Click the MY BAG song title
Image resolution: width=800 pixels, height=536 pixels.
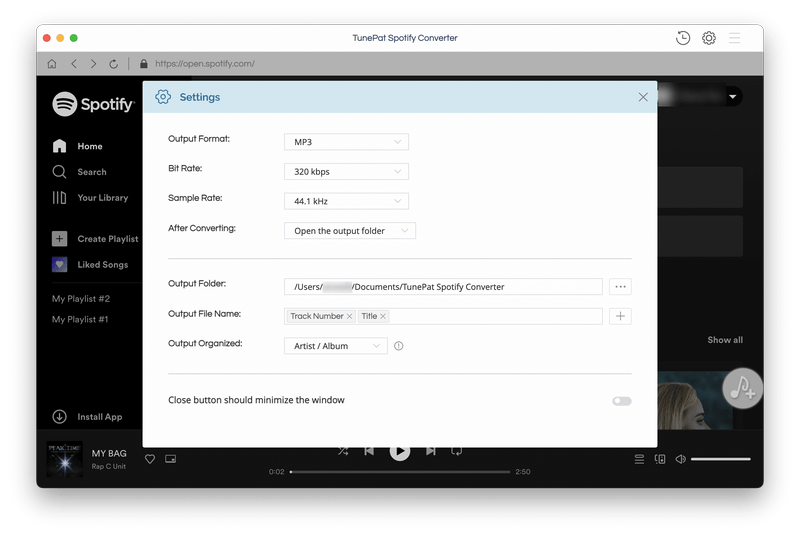click(109, 453)
